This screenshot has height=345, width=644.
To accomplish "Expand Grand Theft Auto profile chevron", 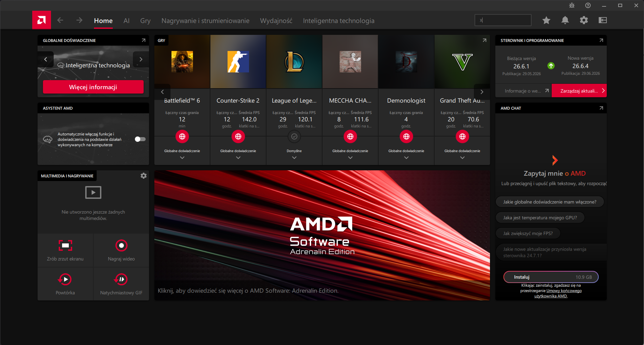I will pos(462,158).
